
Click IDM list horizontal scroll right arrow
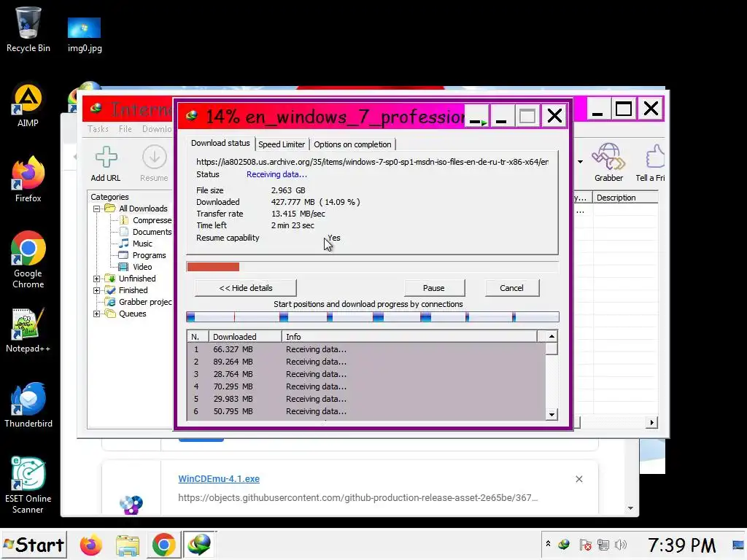(x=651, y=422)
